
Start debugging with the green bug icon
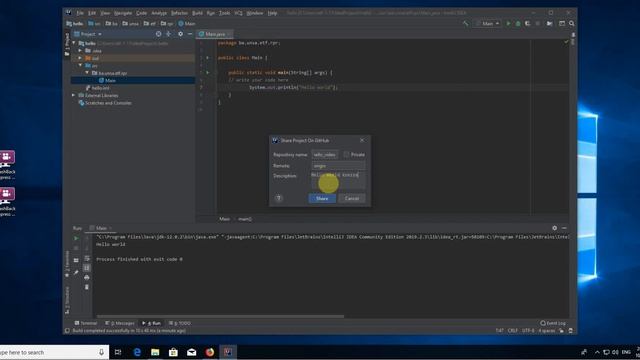click(x=518, y=24)
